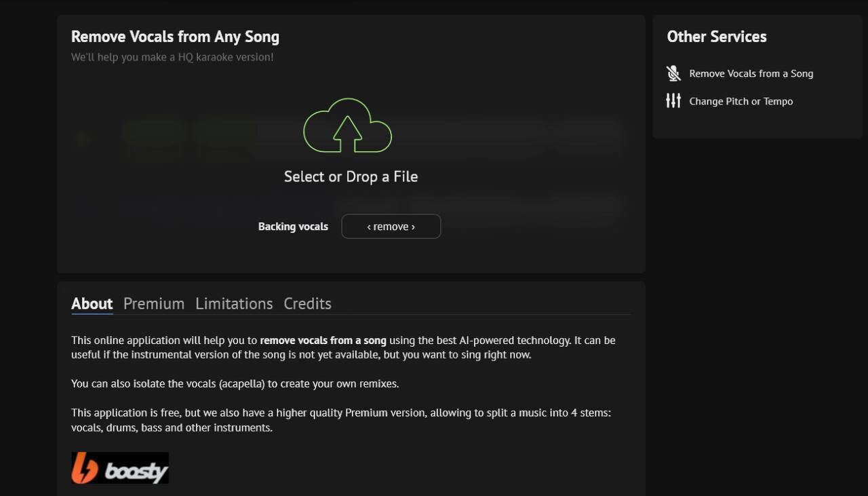The width and height of the screenshot is (868, 496).
Task: Click the Select or Drop a File text
Action: point(351,176)
